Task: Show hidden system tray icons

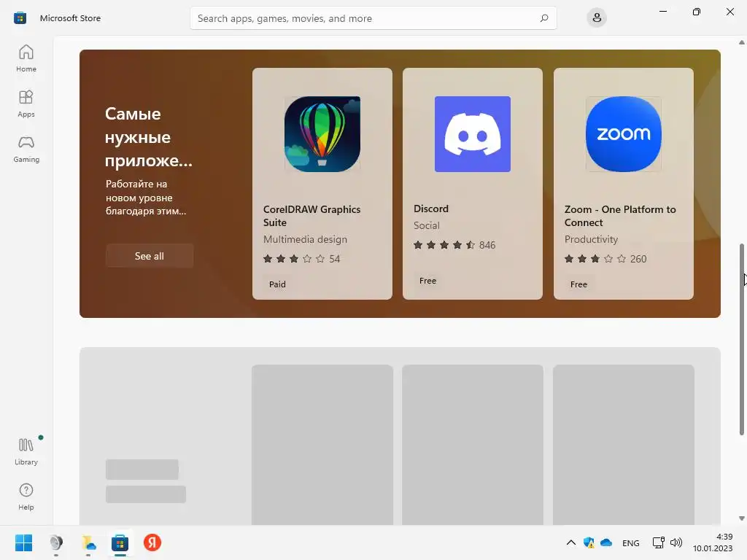Action: (570, 542)
